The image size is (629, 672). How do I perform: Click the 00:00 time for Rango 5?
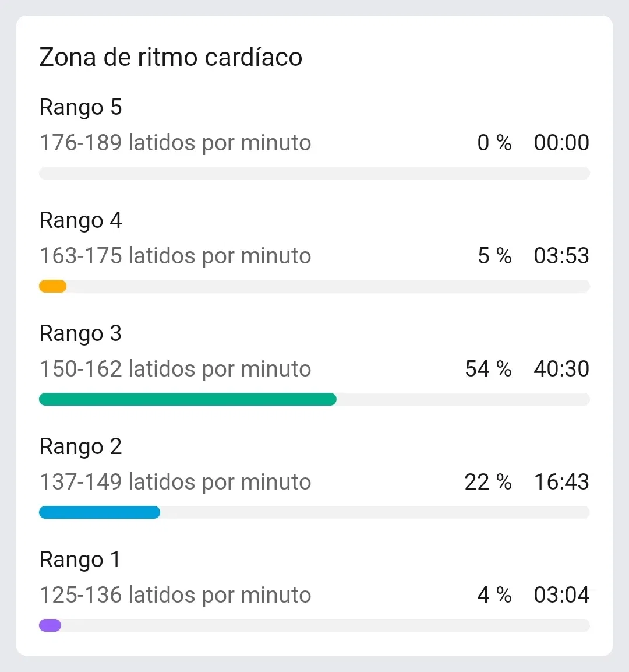pyautogui.click(x=561, y=143)
